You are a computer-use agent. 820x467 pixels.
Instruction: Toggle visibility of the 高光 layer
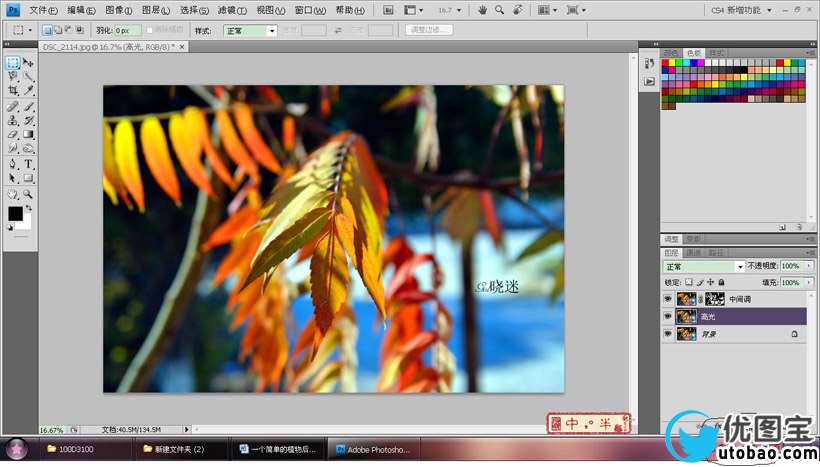point(668,316)
